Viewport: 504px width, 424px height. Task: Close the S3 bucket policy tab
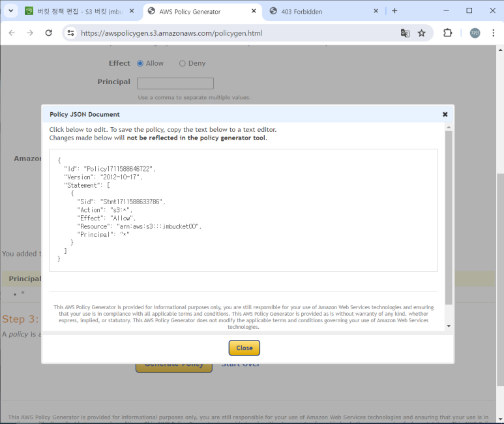click(x=132, y=11)
